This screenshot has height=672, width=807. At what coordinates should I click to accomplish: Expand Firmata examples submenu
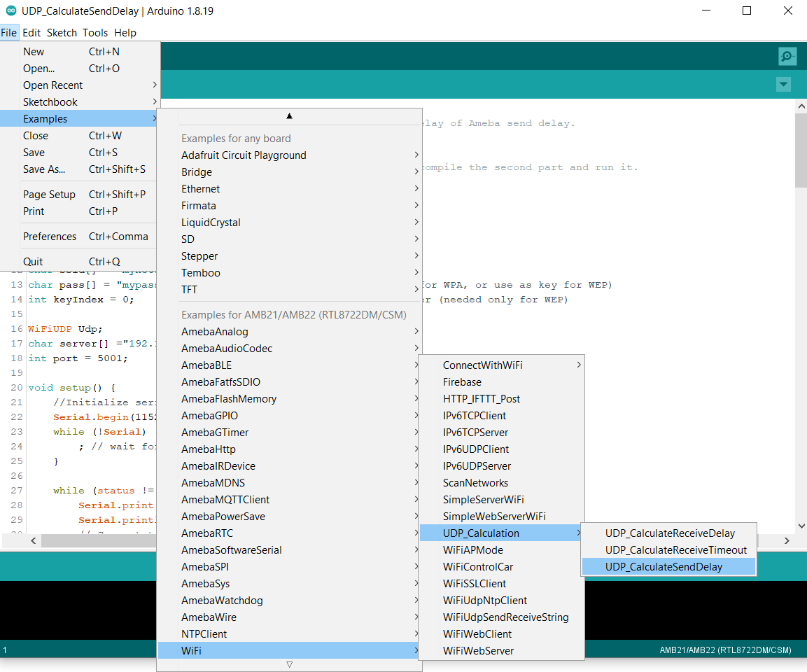tap(289, 206)
